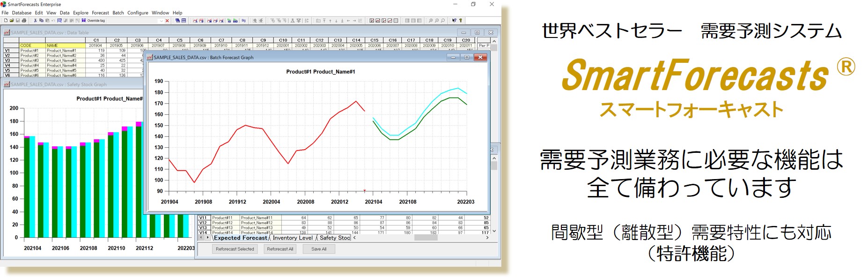Click the green 'BID' toolbar icon

(x=235, y=21)
